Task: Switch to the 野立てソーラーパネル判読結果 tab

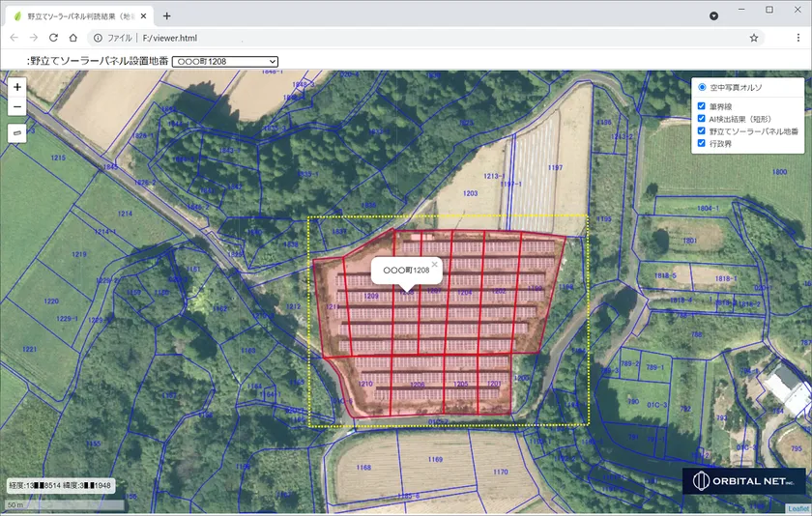Action: click(75, 16)
